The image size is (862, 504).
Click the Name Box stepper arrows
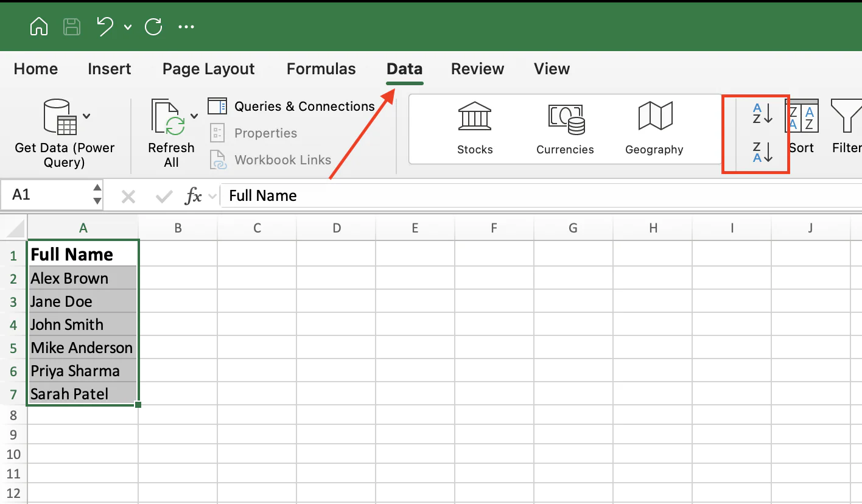point(97,195)
